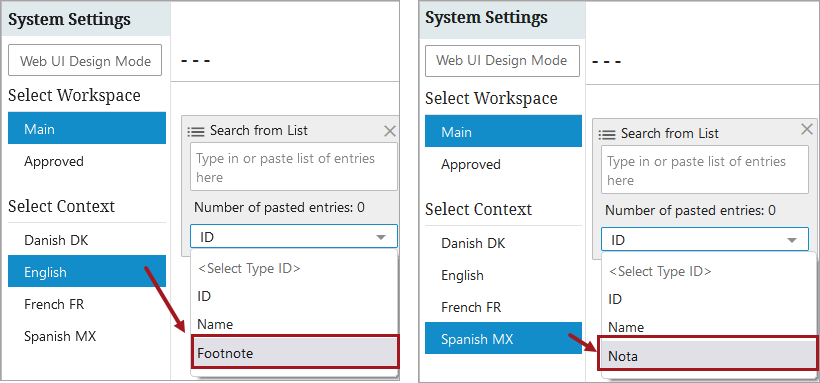Click the left Web UI Design Mode button
The image size is (820, 383).
click(x=85, y=61)
